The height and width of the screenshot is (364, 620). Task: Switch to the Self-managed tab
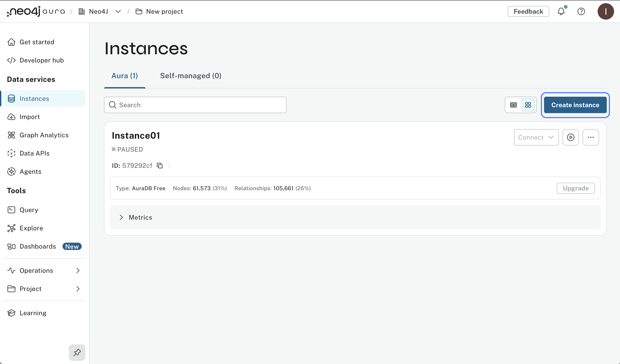click(x=191, y=76)
